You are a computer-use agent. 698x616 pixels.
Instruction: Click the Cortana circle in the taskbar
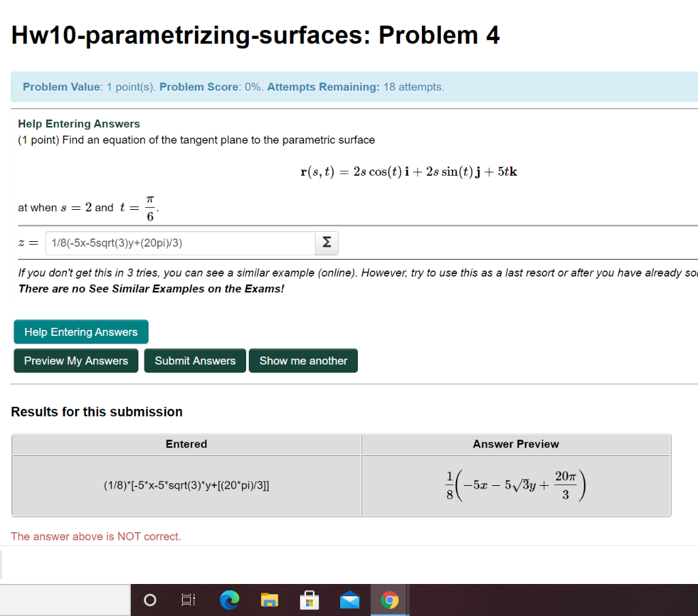149,600
